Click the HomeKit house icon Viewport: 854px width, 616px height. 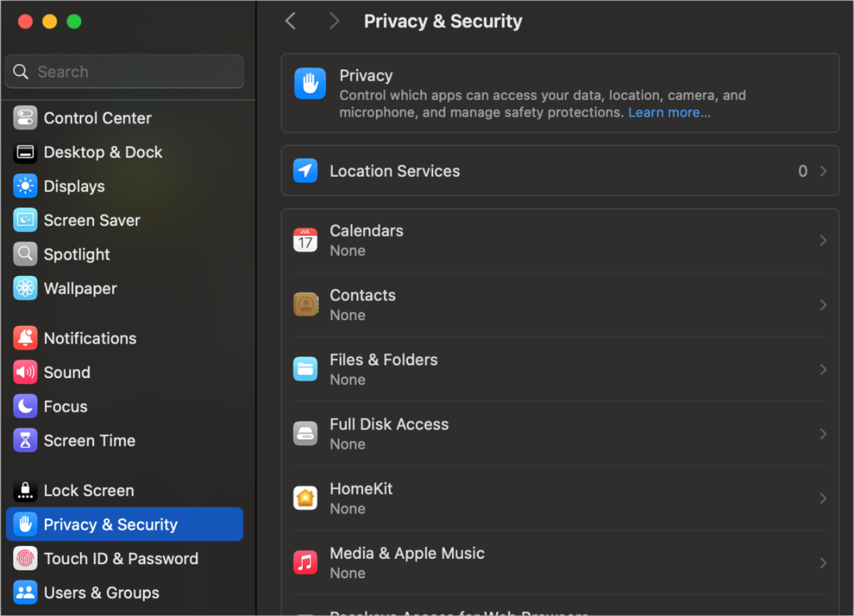pos(306,498)
